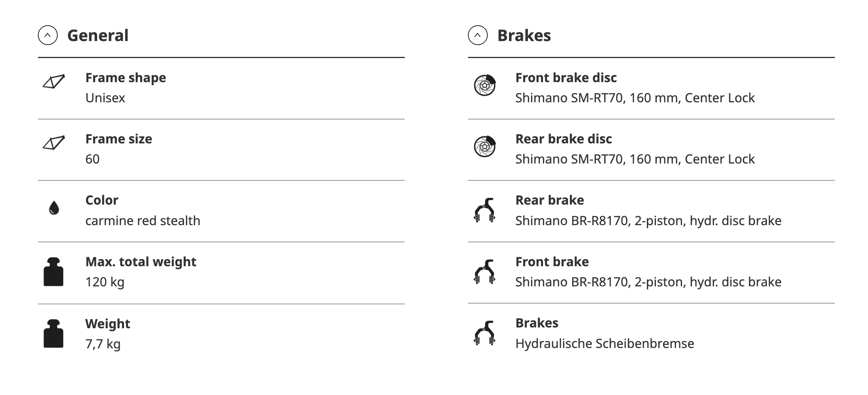The height and width of the screenshot is (395, 868).
Task: Click the Hydraulische Scheibenbremse brakes icon
Action: (x=485, y=333)
